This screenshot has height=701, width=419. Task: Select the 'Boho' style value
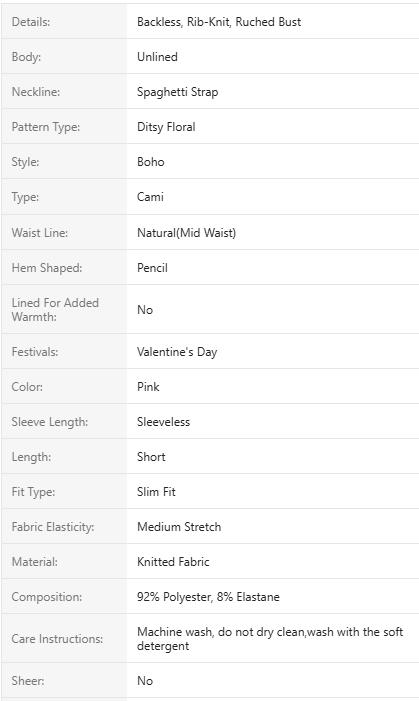click(150, 162)
